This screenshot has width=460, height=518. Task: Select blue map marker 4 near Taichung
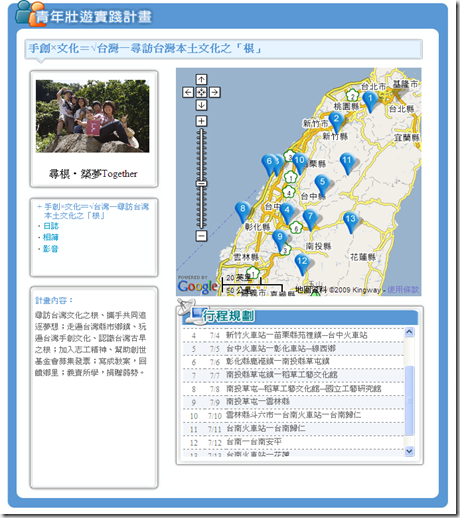point(287,213)
